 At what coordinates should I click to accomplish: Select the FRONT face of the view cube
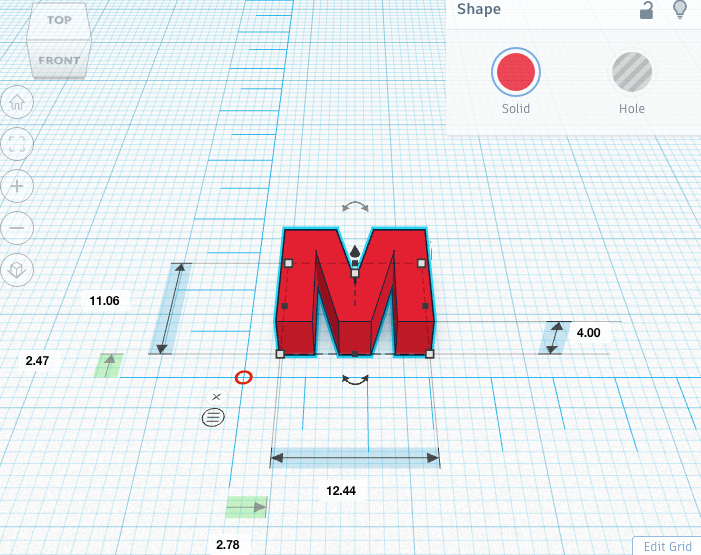(x=59, y=60)
